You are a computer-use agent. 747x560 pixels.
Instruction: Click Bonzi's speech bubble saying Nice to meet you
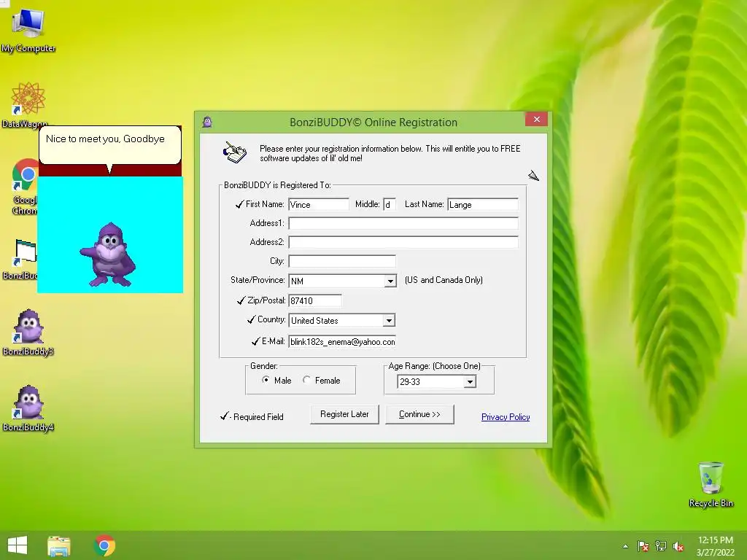109,145
